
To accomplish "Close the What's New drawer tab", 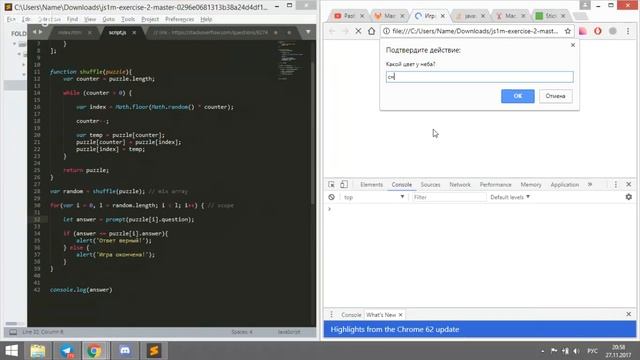I will click(400, 315).
